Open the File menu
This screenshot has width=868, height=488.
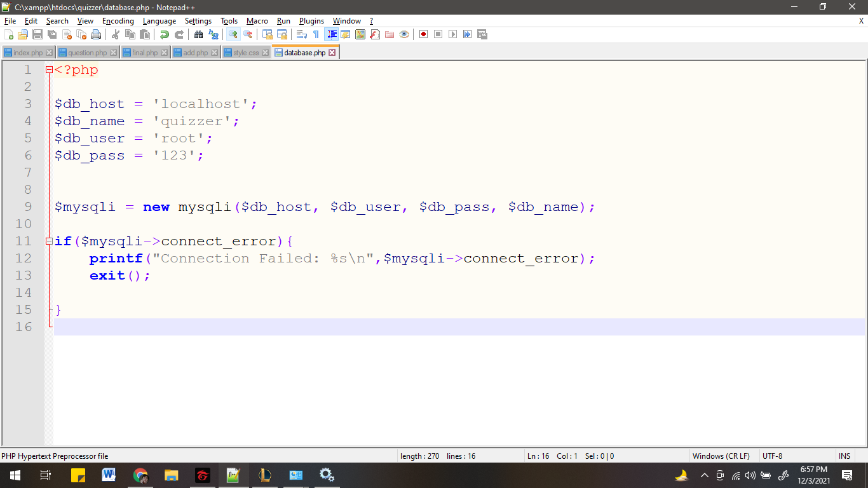(x=10, y=21)
